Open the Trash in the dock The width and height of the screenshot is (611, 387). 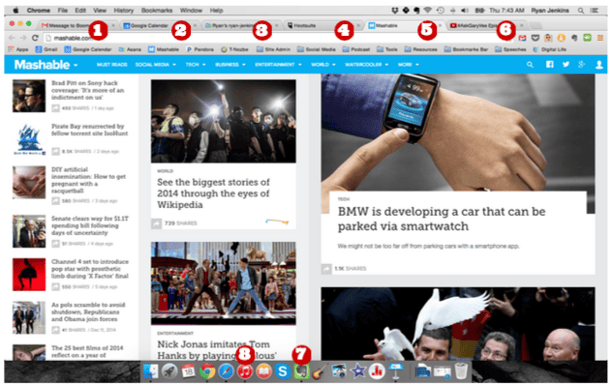[461, 371]
